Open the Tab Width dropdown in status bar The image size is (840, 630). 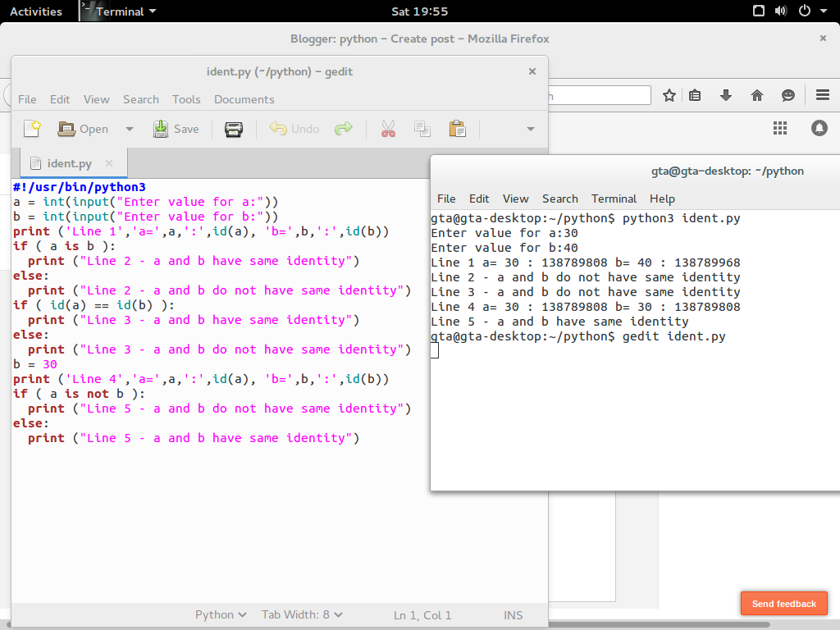(302, 614)
